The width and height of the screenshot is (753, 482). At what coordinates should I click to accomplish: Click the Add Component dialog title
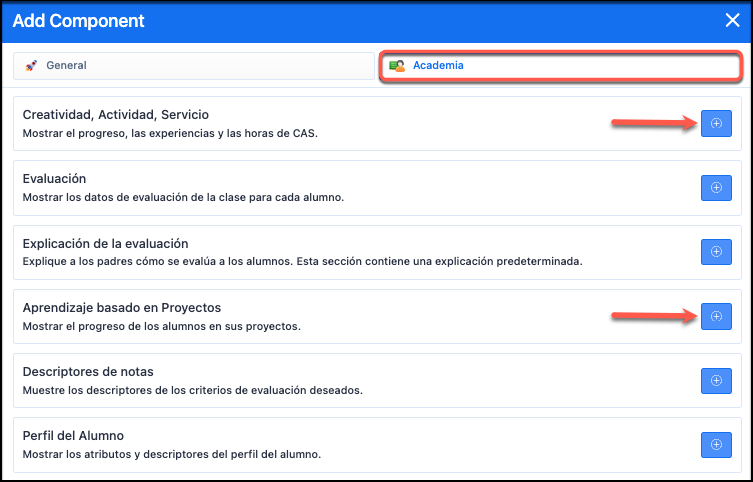pyautogui.click(x=78, y=20)
